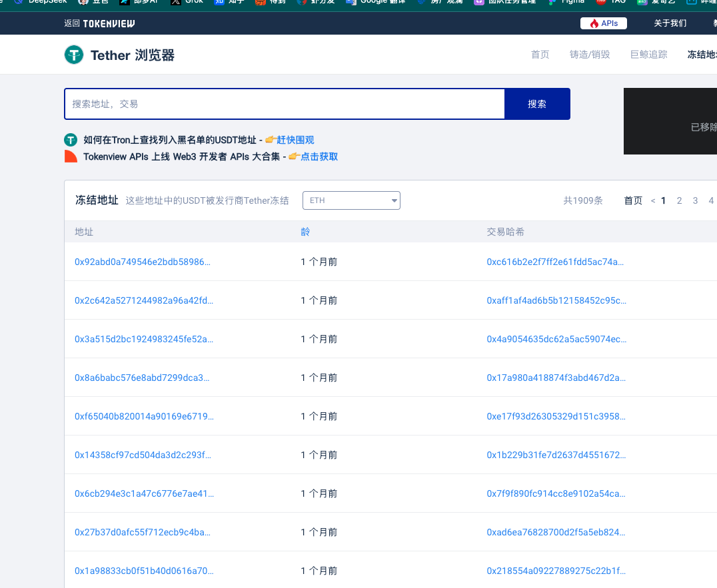The image size is (717, 588).
Task: Click the 搜索 search button
Action: [x=537, y=104]
